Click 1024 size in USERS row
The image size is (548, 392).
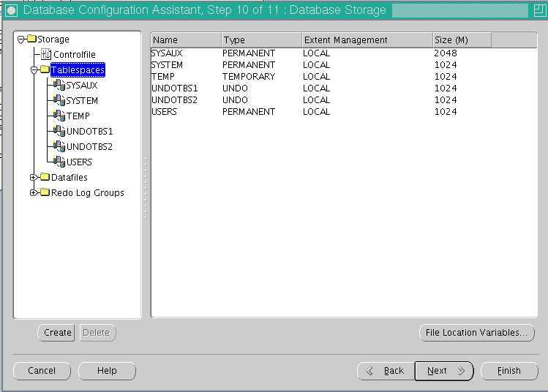(x=446, y=111)
